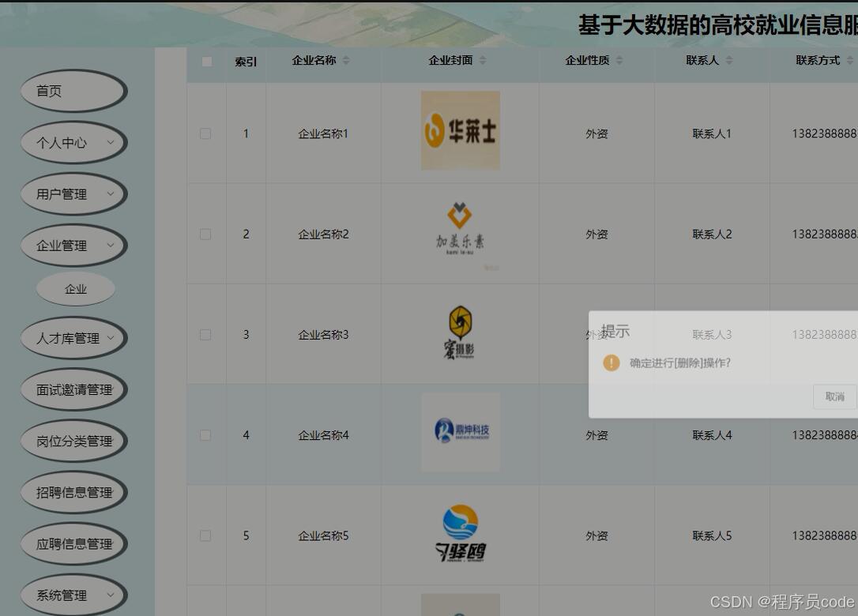Sort table by the 索引 column
This screenshot has width=858, height=616.
pos(246,62)
